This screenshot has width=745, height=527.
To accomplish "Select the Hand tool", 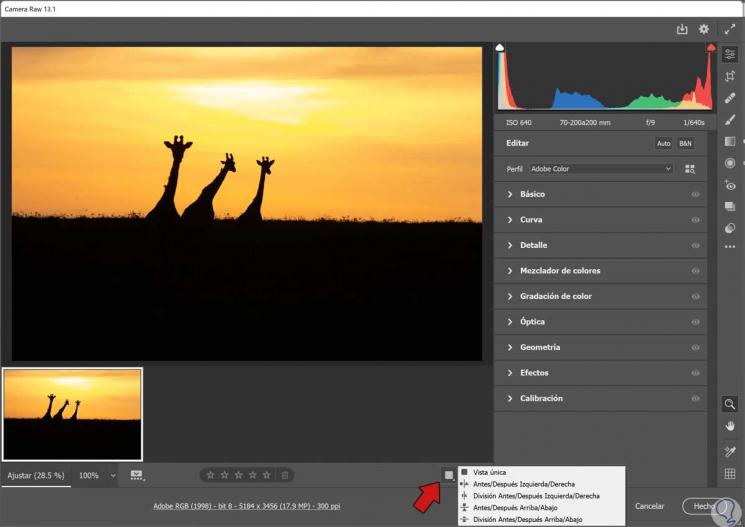I will click(730, 426).
